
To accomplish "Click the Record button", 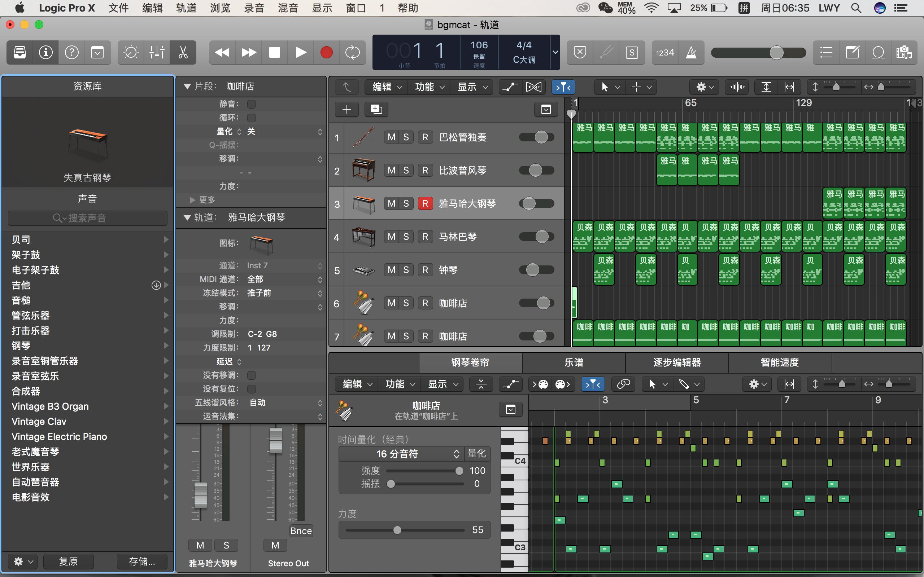I will [326, 52].
